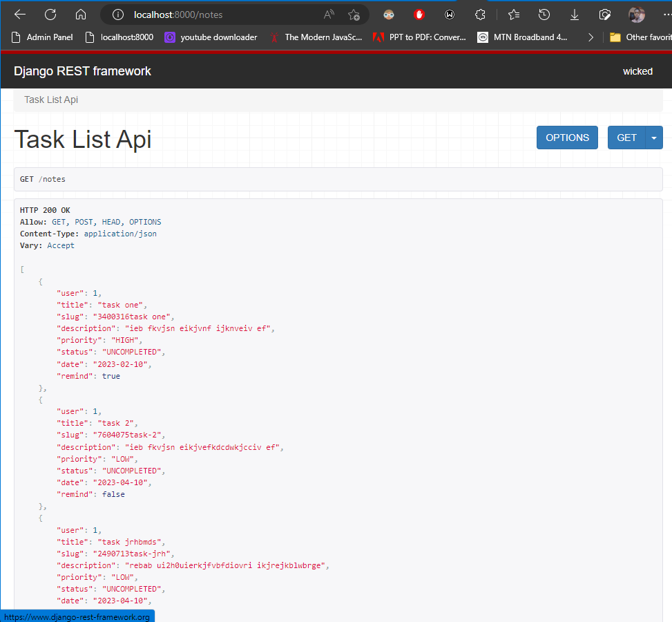Image resolution: width=672 pixels, height=622 pixels.
Task: Open the Collections star-list icon
Action: click(x=515, y=14)
